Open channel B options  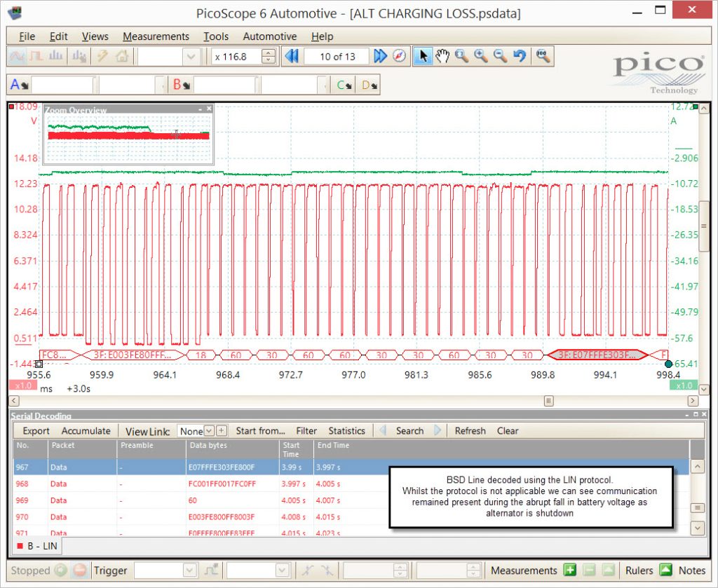click(182, 85)
